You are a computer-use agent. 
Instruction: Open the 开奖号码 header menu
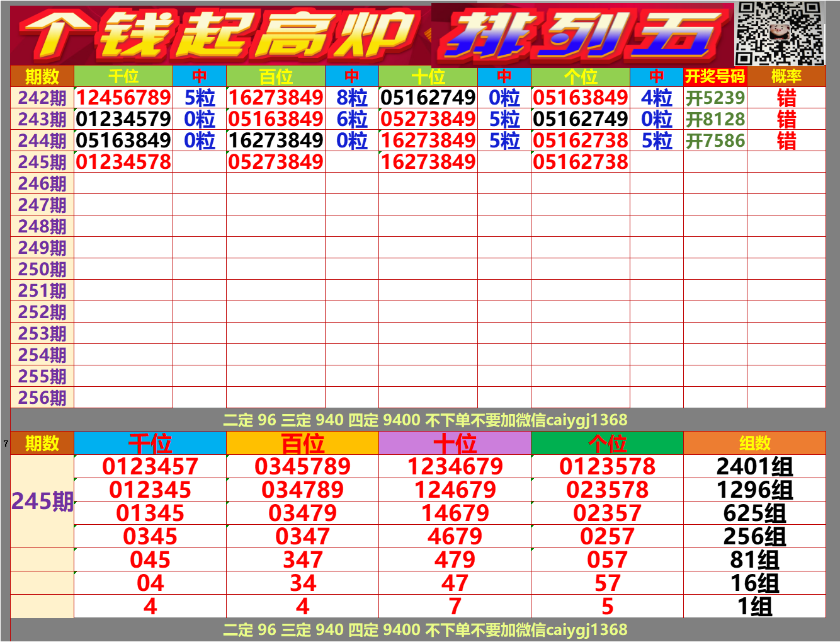click(715, 77)
